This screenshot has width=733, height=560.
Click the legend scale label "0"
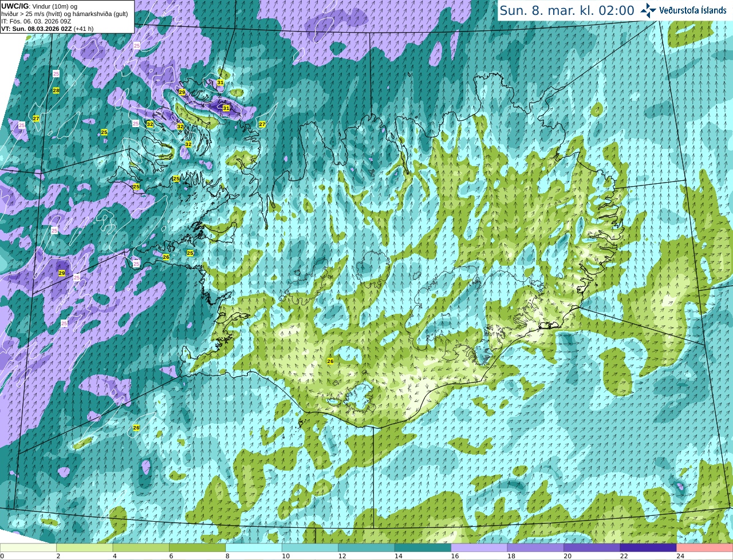pos(2,556)
